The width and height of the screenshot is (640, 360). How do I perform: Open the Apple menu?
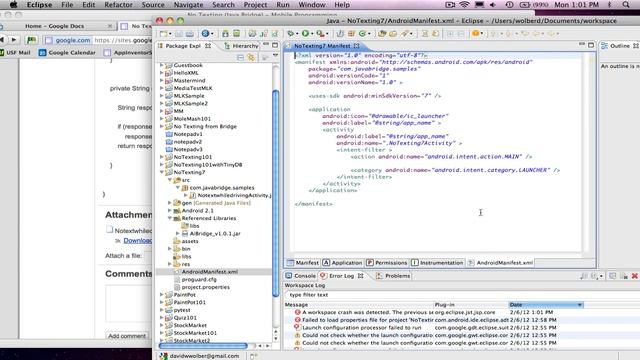pos(13,5)
